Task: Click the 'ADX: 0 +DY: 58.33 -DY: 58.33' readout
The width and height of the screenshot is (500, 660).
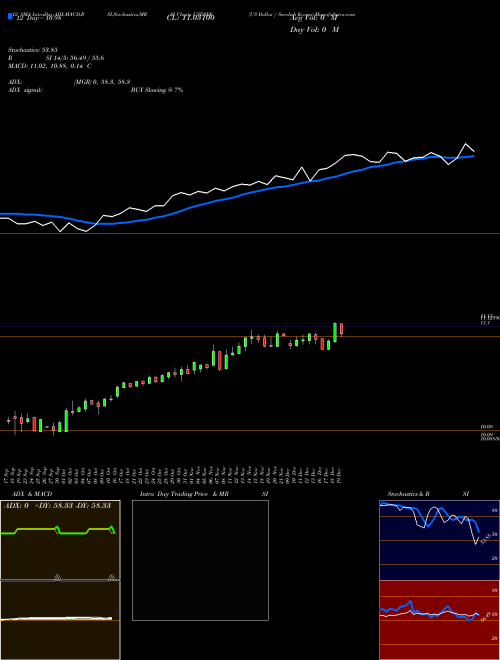Action: pyautogui.click(x=57, y=505)
